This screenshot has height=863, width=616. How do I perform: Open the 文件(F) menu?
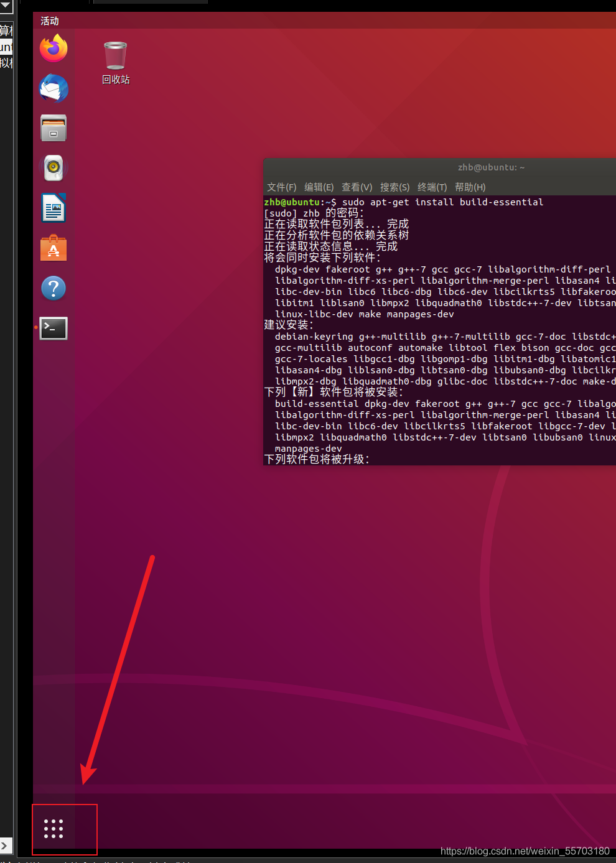click(281, 187)
